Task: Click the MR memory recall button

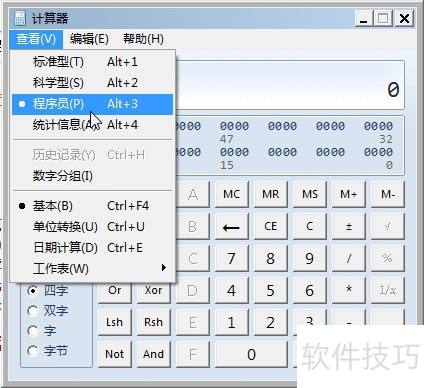Action: pos(271,194)
